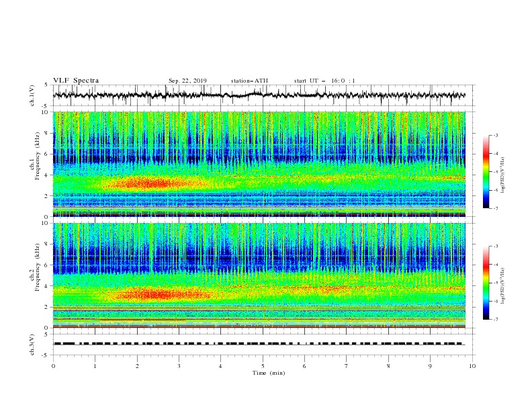The width and height of the screenshot is (532, 411).
Task: Click the 'VLF Spectra' title text
Action: [76, 81]
